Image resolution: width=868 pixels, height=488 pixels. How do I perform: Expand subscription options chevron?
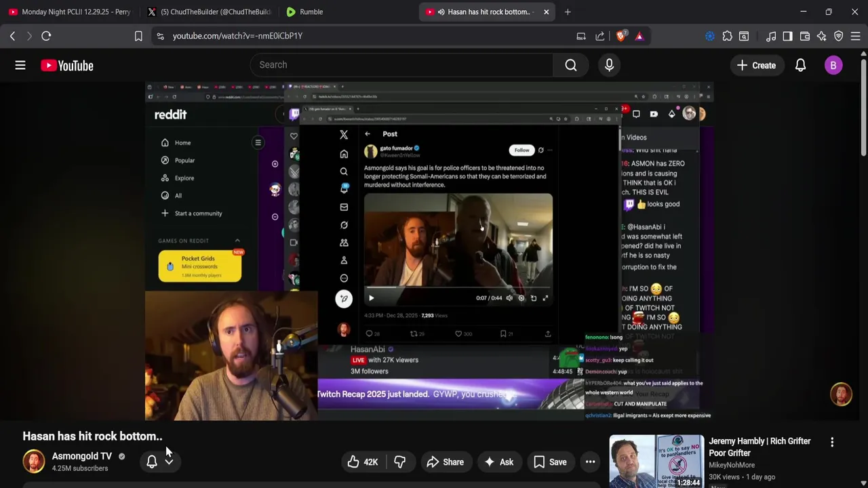[x=169, y=462]
